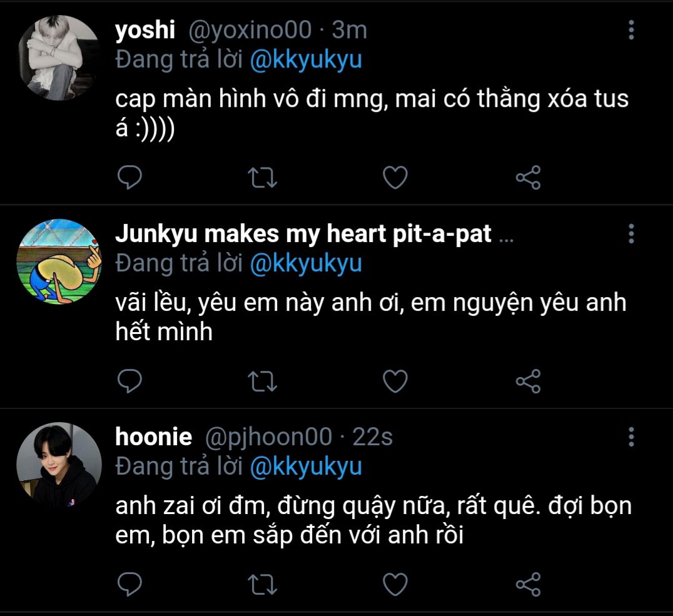Share yoshi's tweet
Image resolution: width=673 pixels, height=616 pixels.
(528, 178)
